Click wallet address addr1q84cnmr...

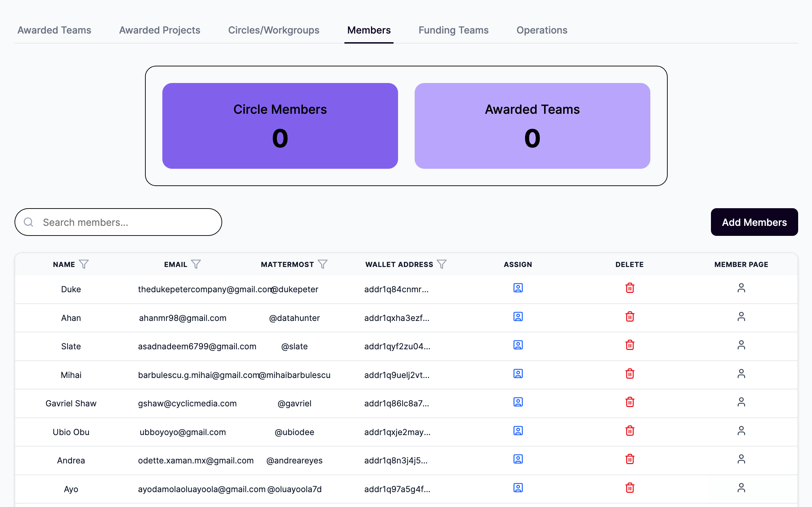pyautogui.click(x=396, y=289)
